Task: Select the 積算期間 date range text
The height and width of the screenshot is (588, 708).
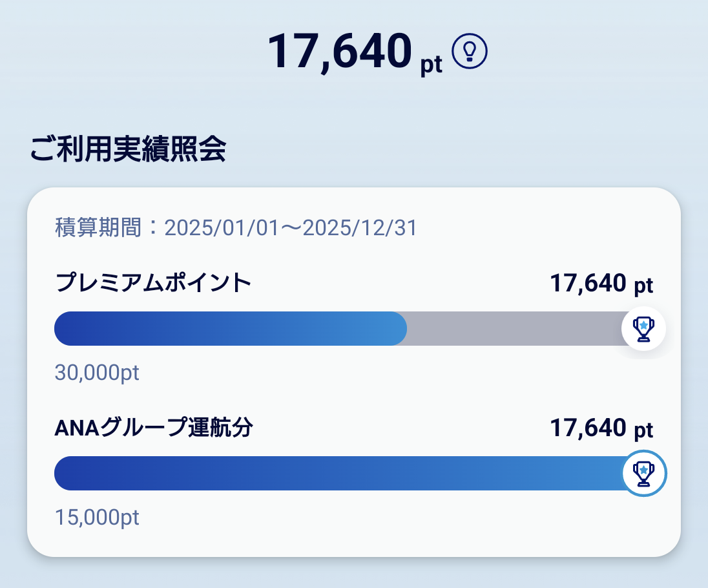Action: pos(236,227)
